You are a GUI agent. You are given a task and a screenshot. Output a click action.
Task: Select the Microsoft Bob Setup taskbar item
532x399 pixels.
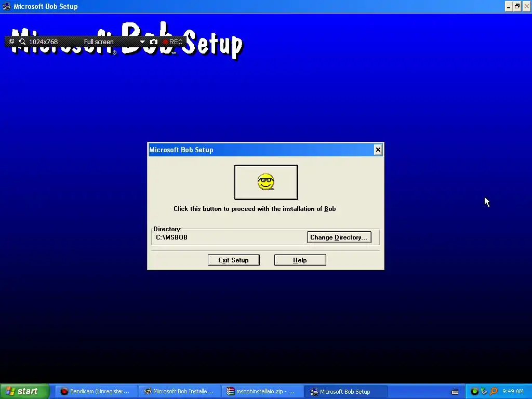tap(345, 391)
